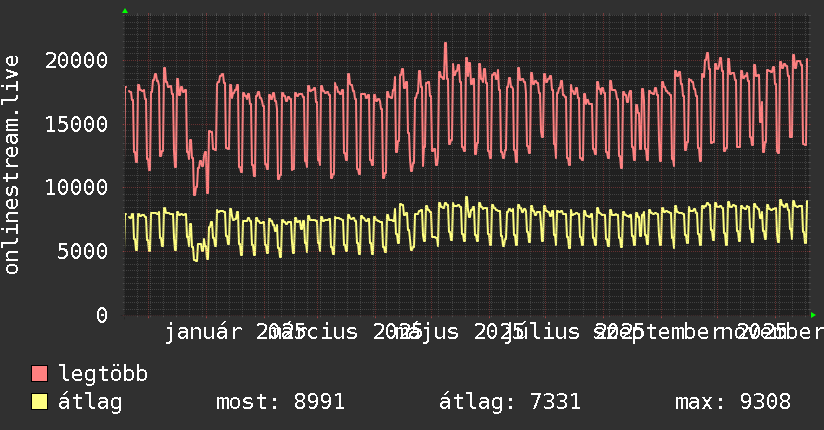824x430 pixels.
Task: Click the pink legtöbb legend swatch
Action: pos(39,374)
